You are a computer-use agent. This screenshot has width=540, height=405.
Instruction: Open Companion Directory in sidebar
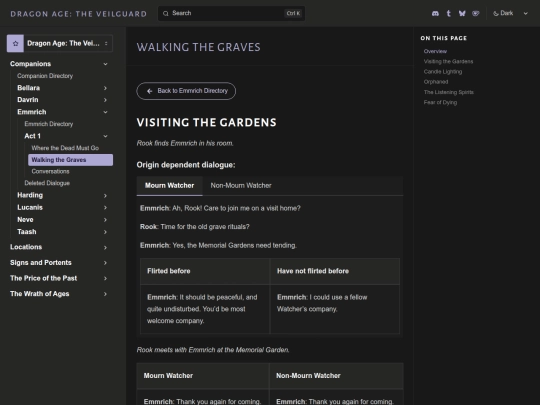(45, 76)
